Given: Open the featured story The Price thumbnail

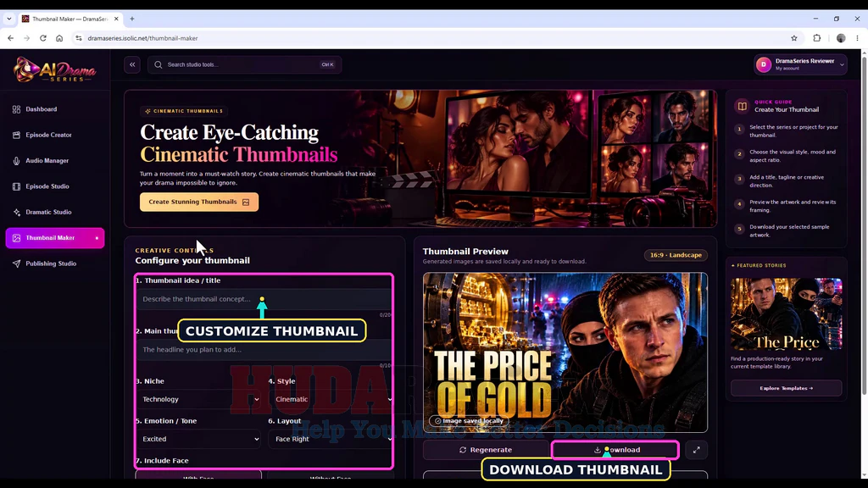Looking at the screenshot, I should [x=786, y=314].
